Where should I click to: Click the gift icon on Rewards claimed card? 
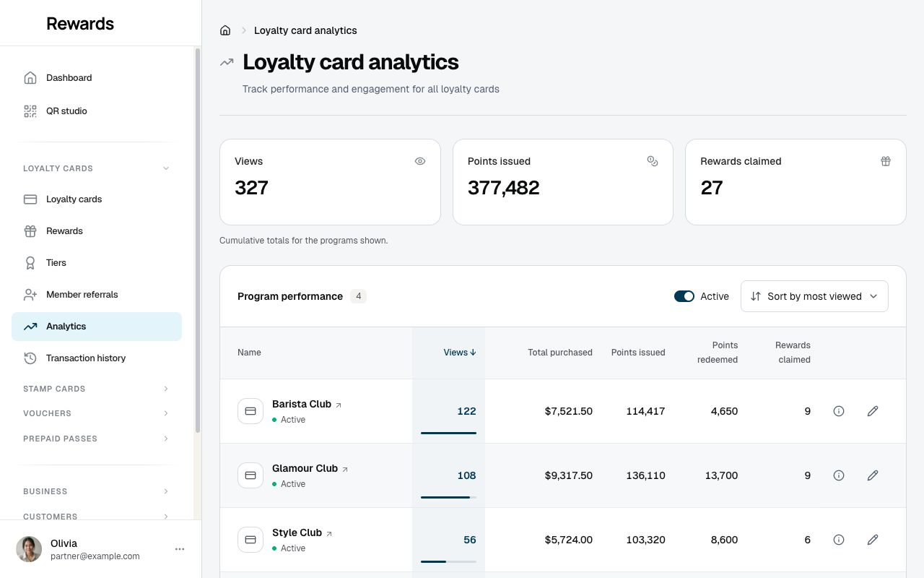[x=886, y=161]
